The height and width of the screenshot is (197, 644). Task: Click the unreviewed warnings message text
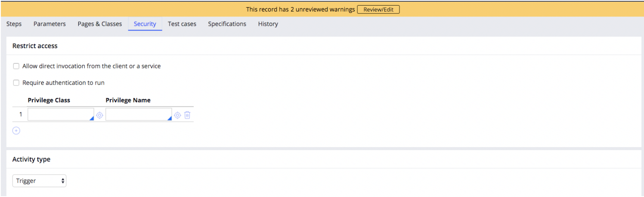click(x=300, y=9)
